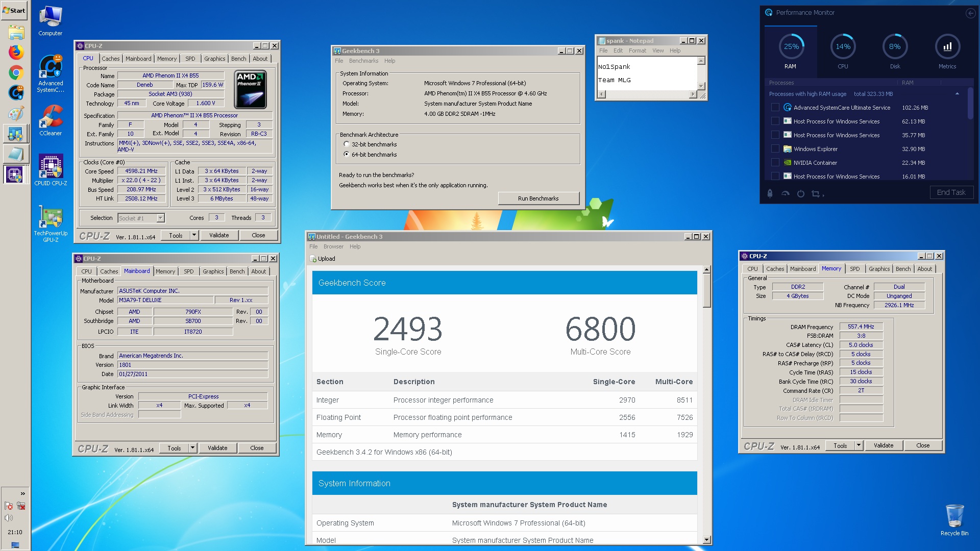
Task: Open Caches tab in top CPU-Z window
Action: click(x=110, y=59)
